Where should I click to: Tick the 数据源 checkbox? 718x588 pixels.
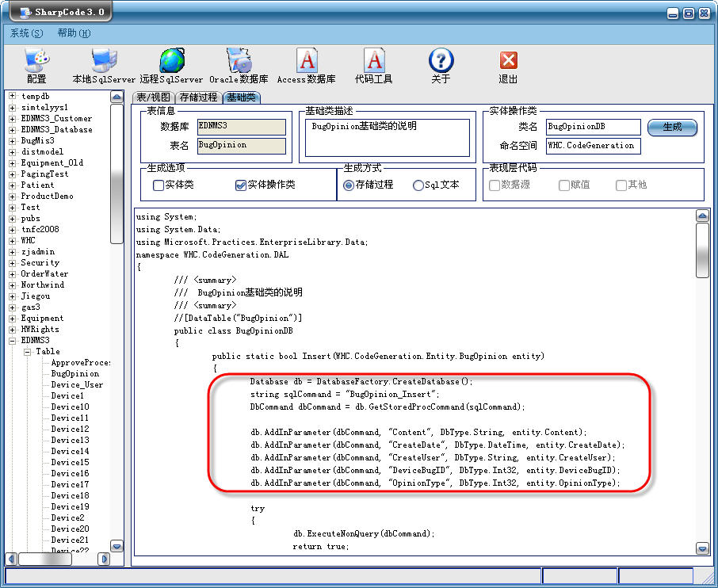pyautogui.click(x=494, y=185)
